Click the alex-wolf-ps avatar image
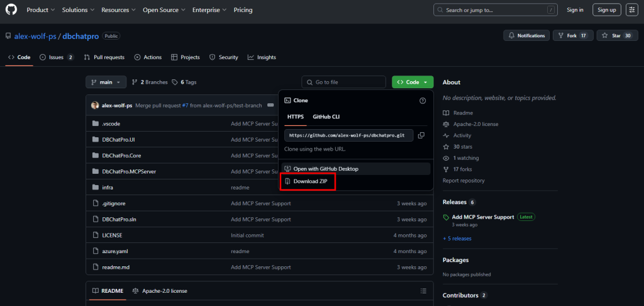 pyautogui.click(x=95, y=105)
